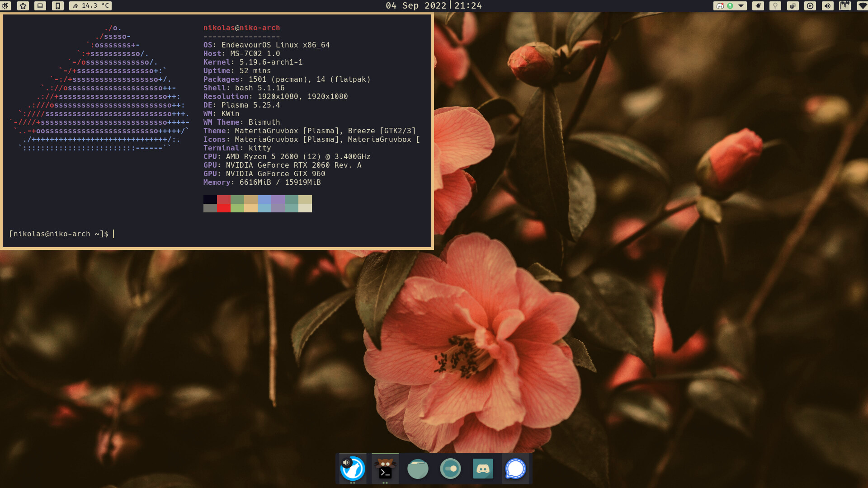Click the lightbulb tray icon
The image size is (868, 488).
click(x=775, y=6)
